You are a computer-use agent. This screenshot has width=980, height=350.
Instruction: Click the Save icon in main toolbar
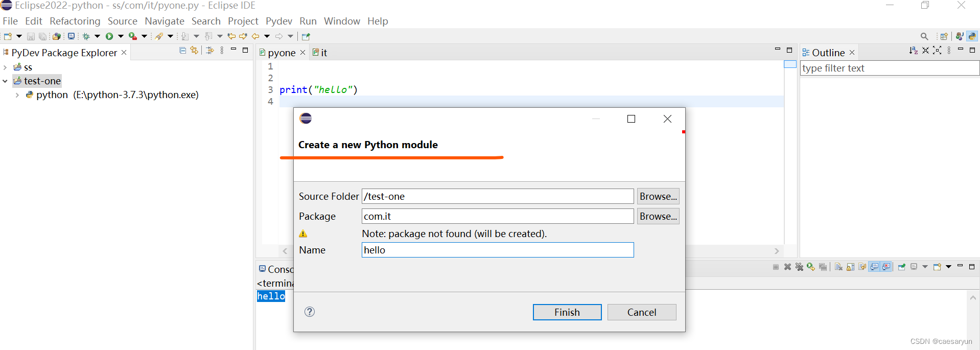pos(31,36)
